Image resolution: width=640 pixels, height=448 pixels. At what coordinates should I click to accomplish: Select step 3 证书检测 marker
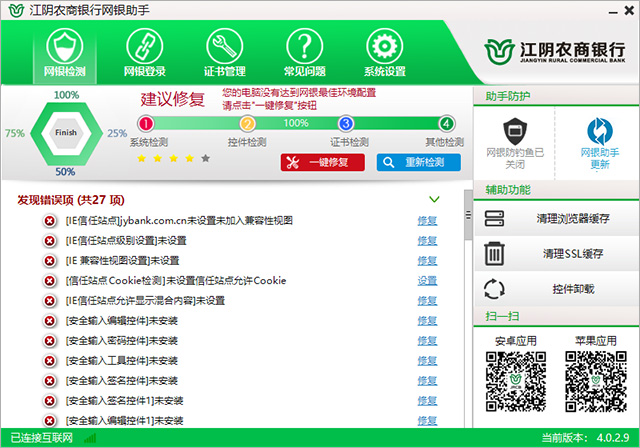(346, 123)
